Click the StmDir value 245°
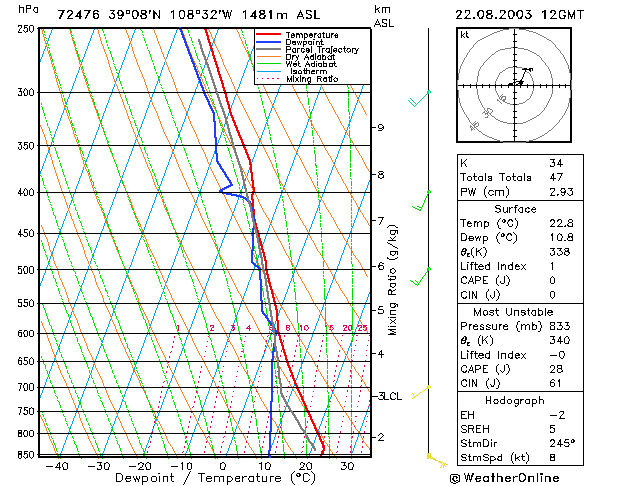Viewport: 629px width, 486px height. [562, 444]
